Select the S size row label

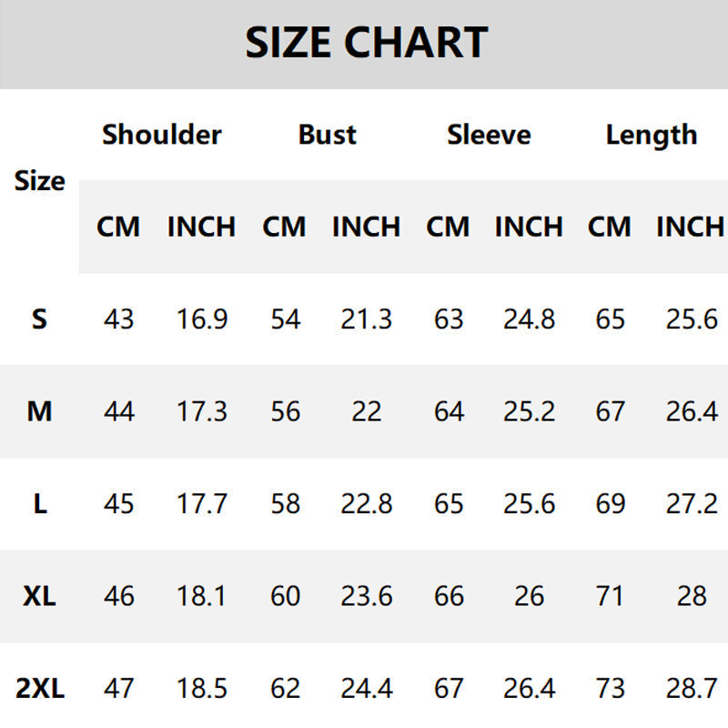click(x=39, y=319)
